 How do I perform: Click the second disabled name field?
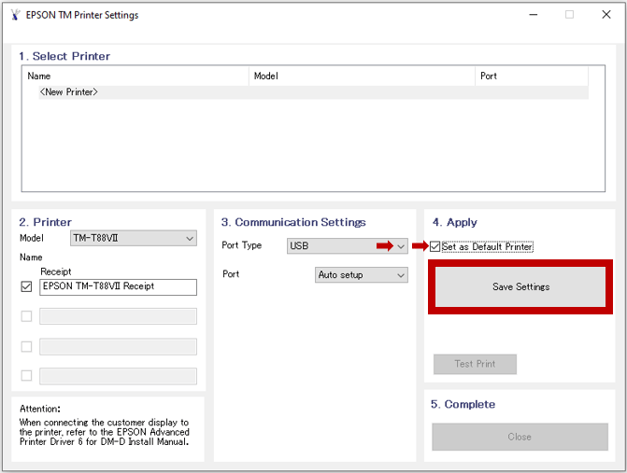pyautogui.click(x=118, y=316)
